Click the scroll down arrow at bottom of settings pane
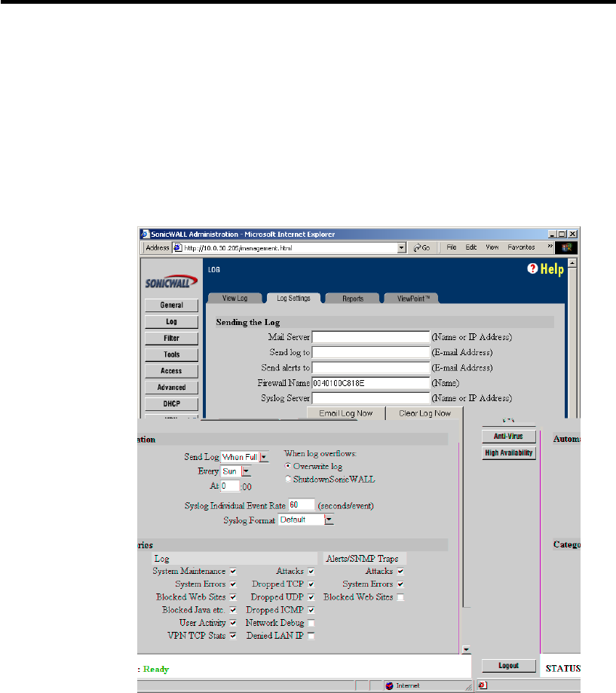The width and height of the screenshot is (616, 693). pos(466,649)
